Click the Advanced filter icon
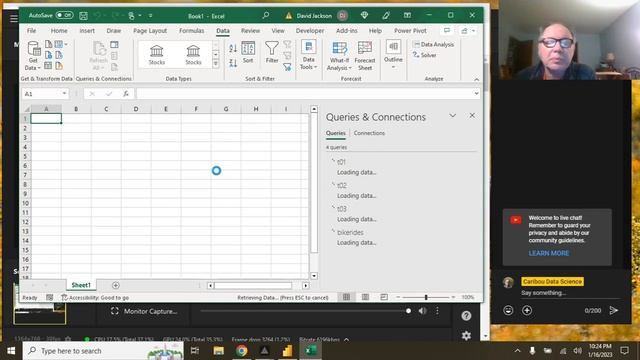This screenshot has height=360, width=640. coord(287,67)
